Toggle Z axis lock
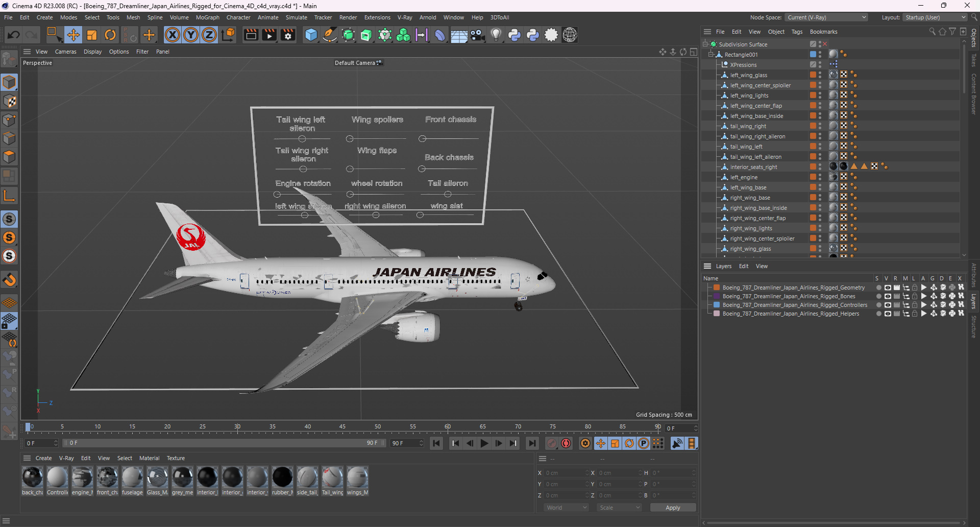The height and width of the screenshot is (527, 980). pos(209,35)
